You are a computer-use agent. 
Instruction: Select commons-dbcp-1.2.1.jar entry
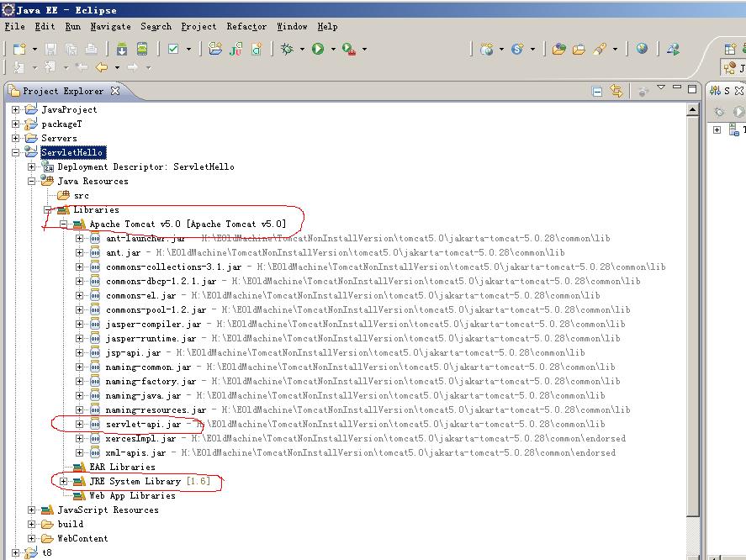161,281
